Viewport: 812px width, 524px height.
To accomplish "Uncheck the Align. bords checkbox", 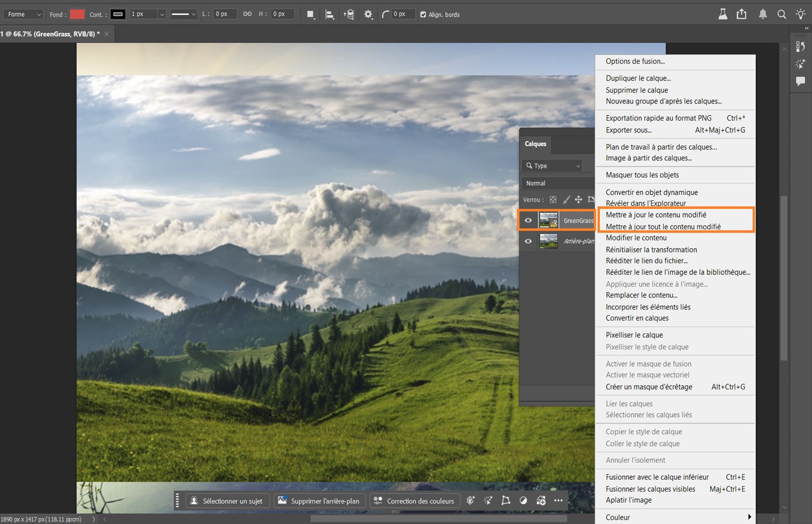I will pos(423,15).
